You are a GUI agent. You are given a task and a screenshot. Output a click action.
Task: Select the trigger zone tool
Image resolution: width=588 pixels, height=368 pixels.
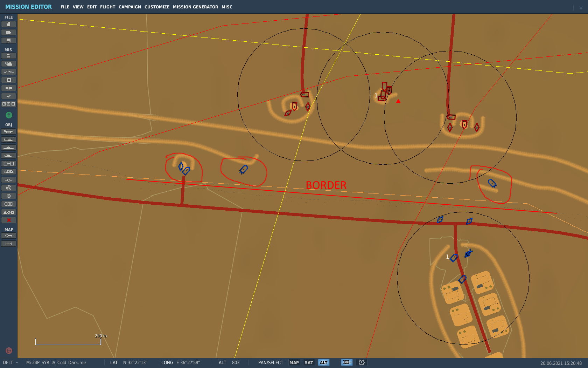click(x=9, y=188)
